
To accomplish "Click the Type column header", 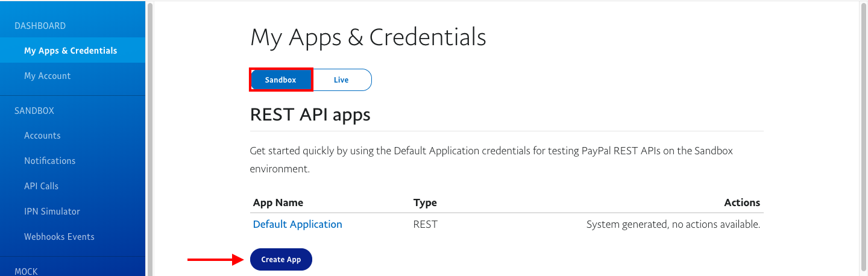I will pos(425,202).
